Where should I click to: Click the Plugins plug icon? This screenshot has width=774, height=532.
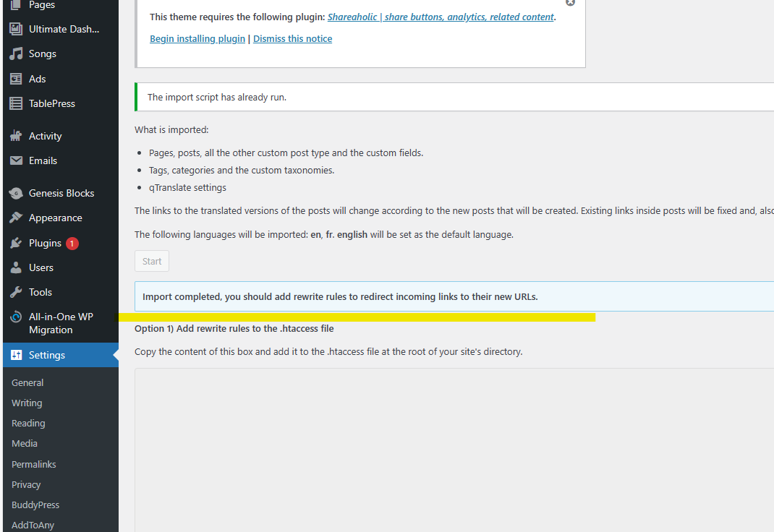pos(16,243)
